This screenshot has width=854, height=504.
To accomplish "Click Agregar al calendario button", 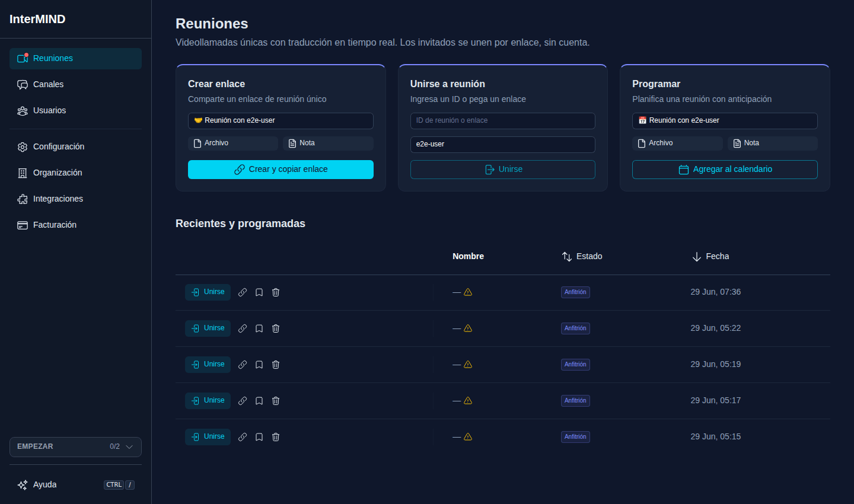I will click(x=725, y=170).
